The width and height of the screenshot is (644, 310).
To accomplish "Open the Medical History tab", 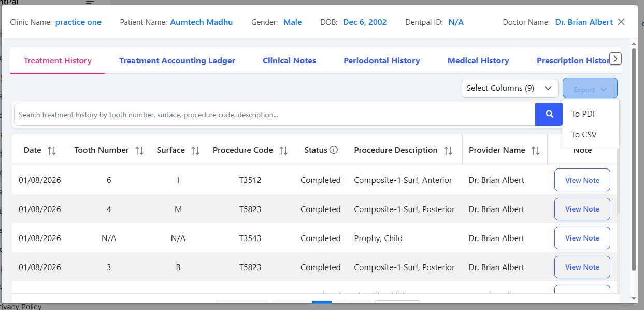I will click(478, 61).
